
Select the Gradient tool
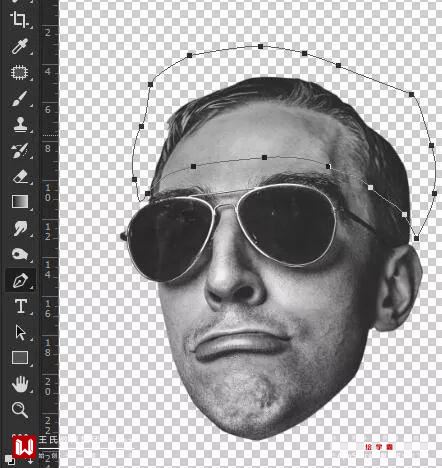[x=20, y=202]
